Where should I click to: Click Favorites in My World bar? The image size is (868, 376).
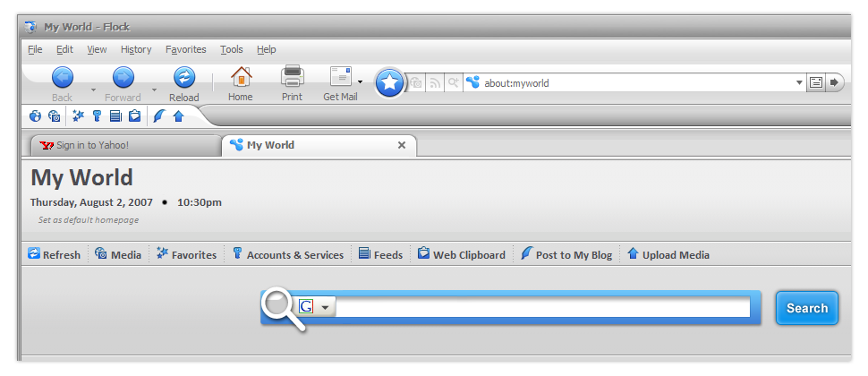pos(186,255)
